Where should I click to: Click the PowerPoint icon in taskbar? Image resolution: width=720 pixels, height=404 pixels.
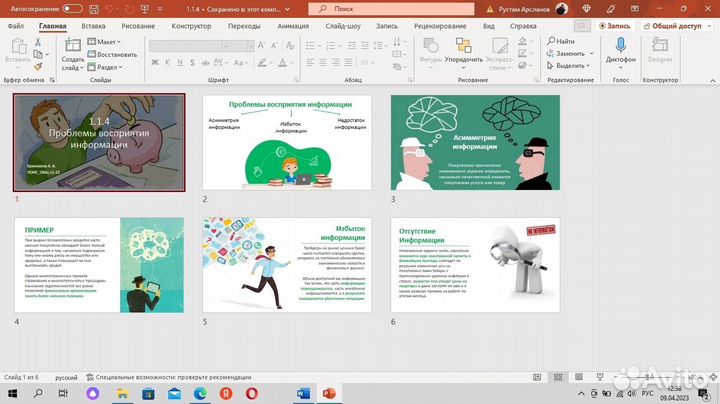coord(331,393)
